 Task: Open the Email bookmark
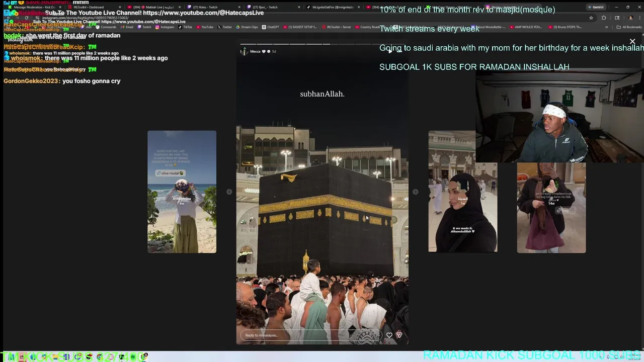126,27
